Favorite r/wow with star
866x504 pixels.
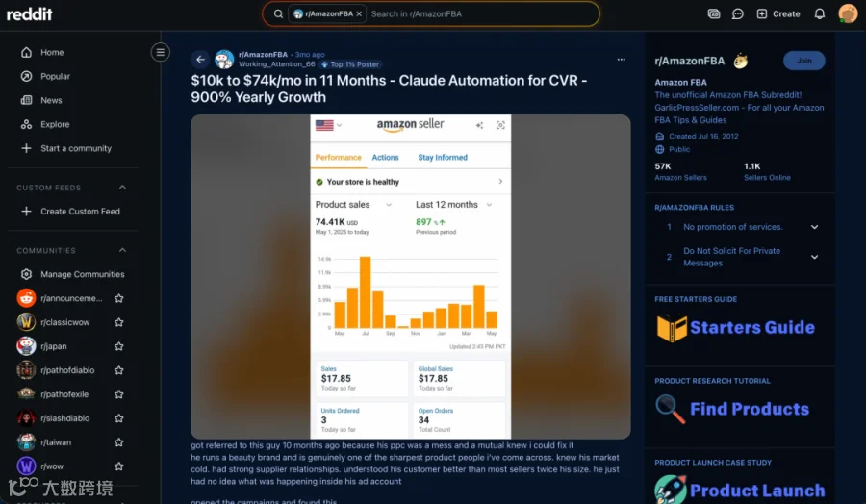tap(118, 466)
